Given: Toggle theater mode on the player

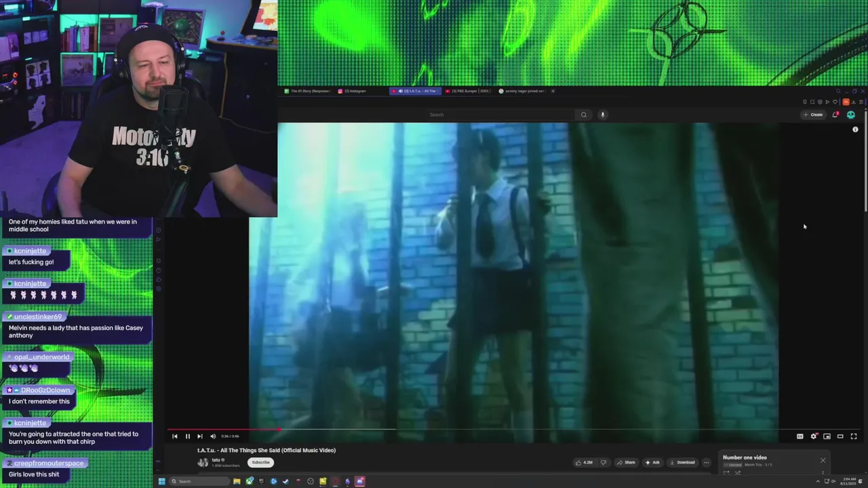Looking at the screenshot, I should tap(840, 436).
